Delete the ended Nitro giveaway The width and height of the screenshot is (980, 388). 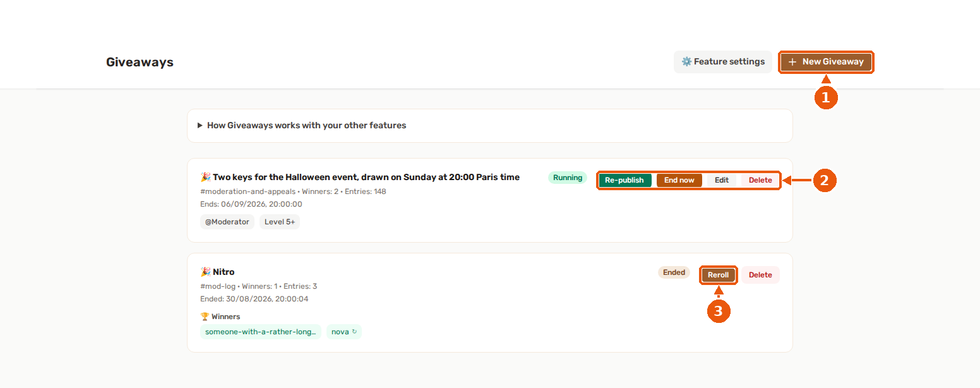[760, 275]
